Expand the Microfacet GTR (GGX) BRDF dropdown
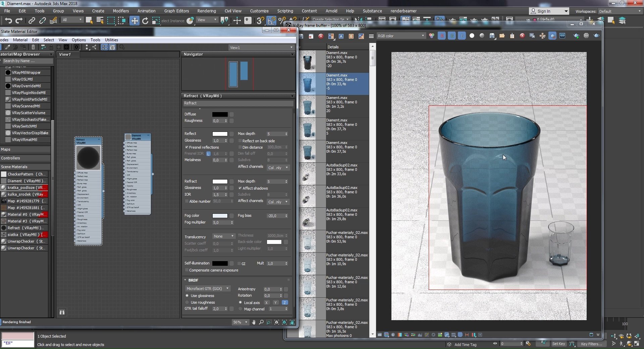This screenshot has width=644, height=349. pos(208,289)
